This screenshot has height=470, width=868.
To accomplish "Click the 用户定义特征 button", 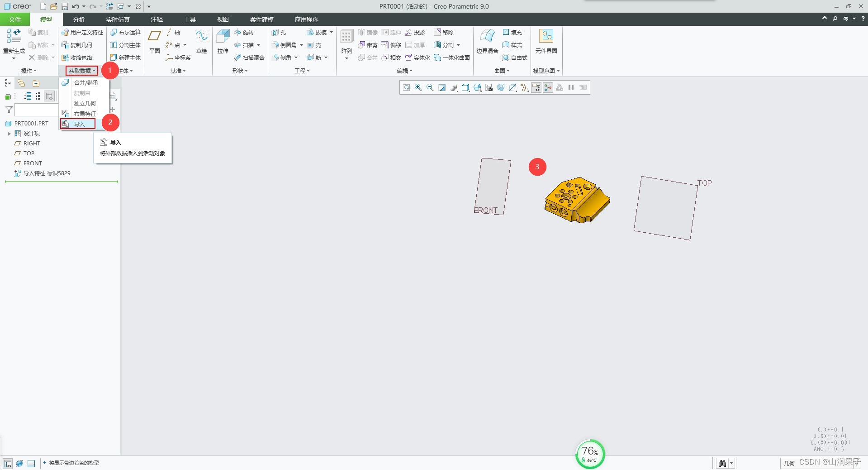I will (x=82, y=33).
